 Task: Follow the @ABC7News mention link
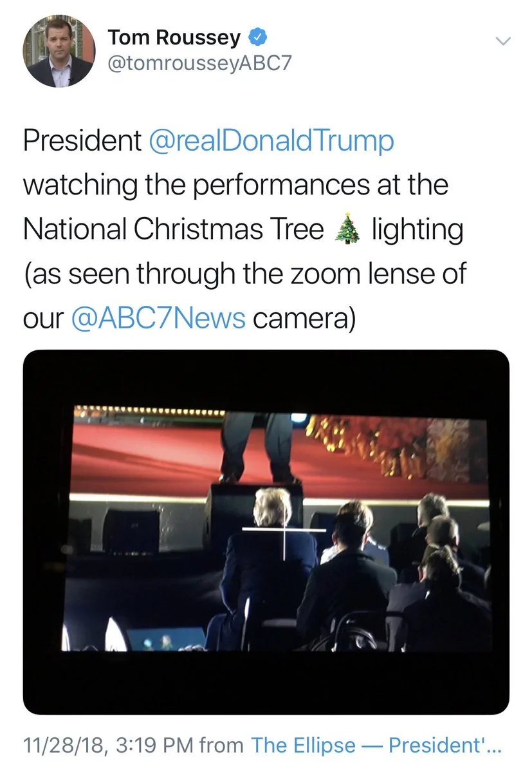pos(158,319)
